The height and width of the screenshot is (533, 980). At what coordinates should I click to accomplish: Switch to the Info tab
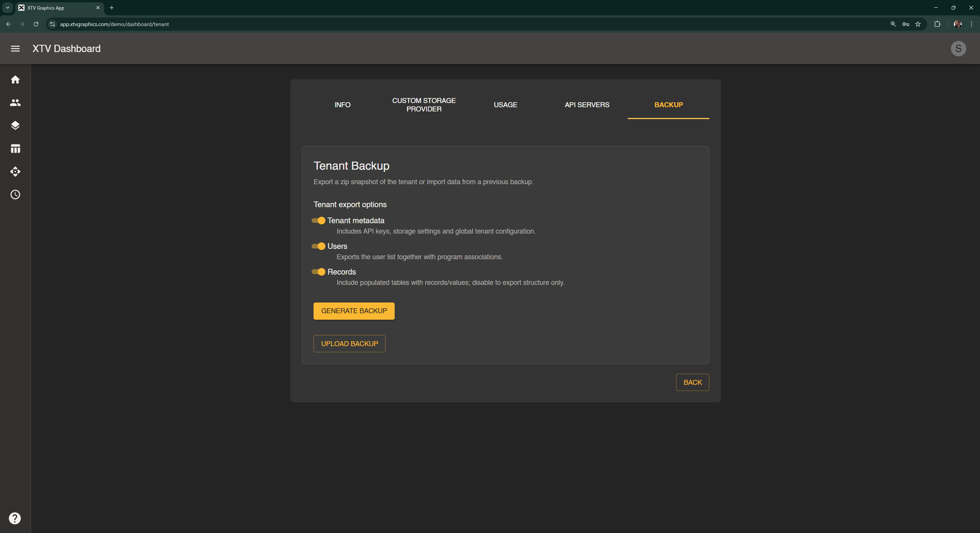(342, 105)
